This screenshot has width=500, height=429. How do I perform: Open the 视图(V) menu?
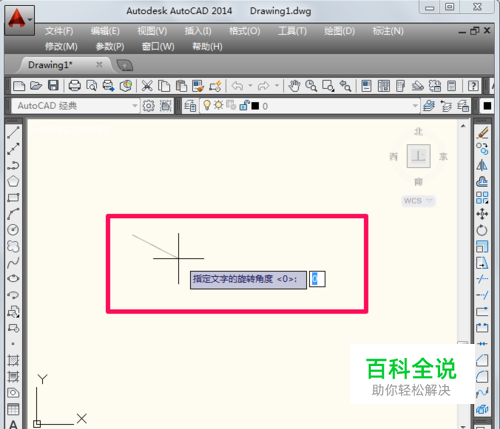(152, 31)
